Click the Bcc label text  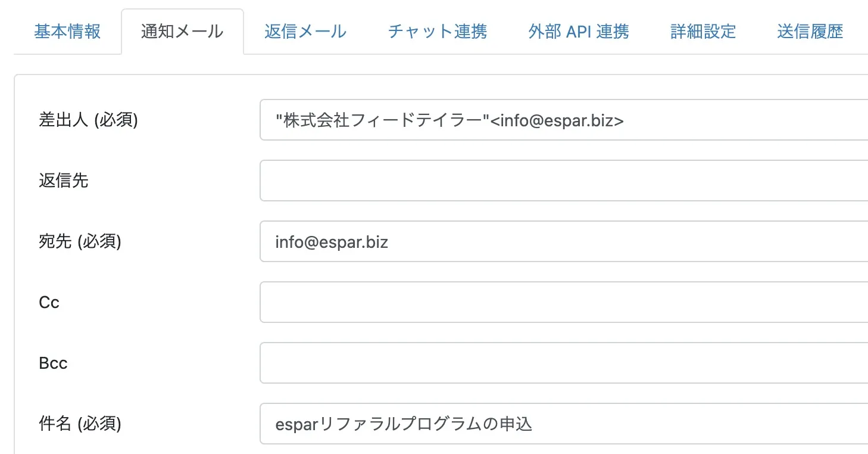coord(53,363)
